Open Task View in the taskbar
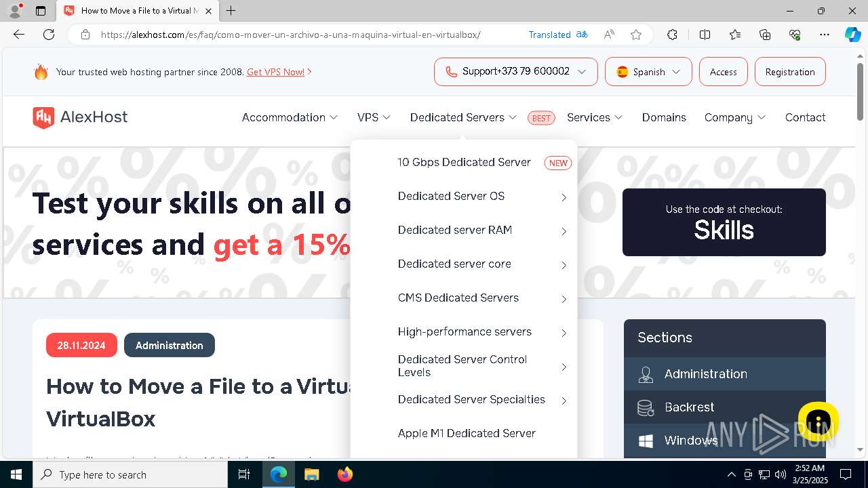This screenshot has width=868, height=488. click(x=244, y=474)
